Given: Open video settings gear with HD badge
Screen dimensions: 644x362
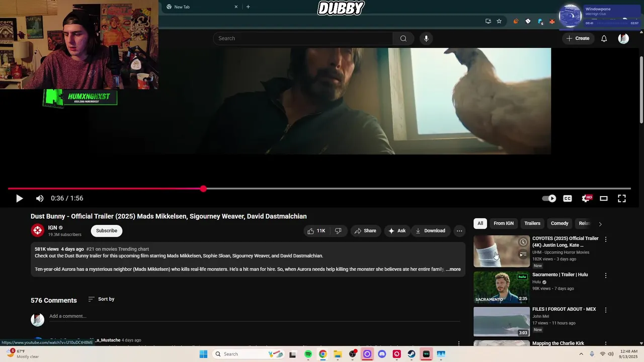Looking at the screenshot, I should (586, 199).
